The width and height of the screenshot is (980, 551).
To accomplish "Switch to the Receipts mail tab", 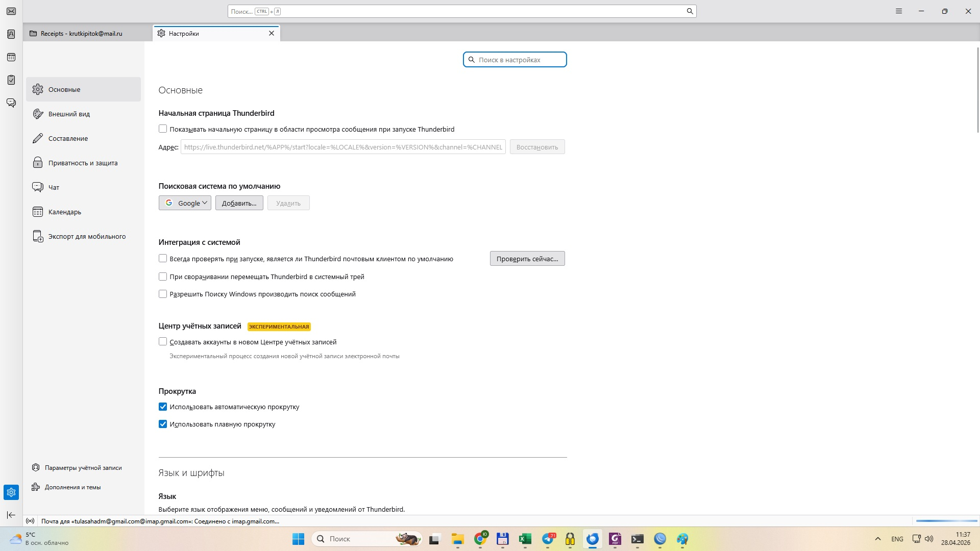I will pos(82,34).
